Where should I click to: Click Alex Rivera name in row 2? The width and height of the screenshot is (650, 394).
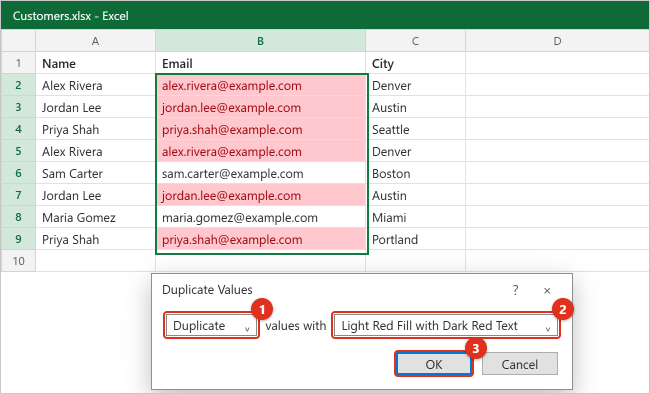click(95, 85)
